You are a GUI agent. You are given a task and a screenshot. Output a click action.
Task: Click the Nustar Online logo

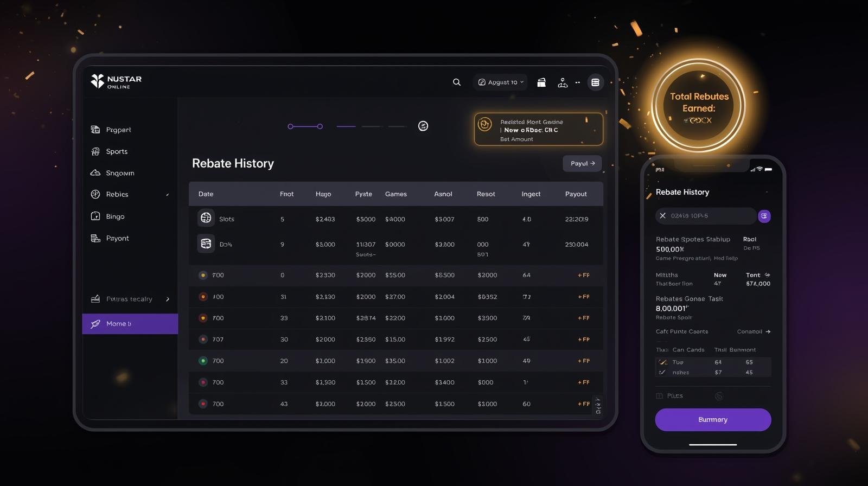tap(116, 81)
